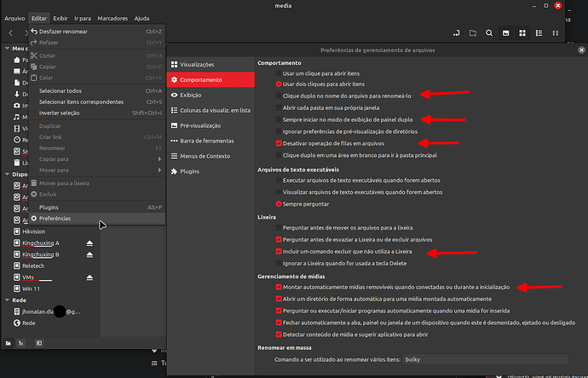Image resolution: width=588 pixels, height=378 pixels.
Task: Click the bulk rename command field
Action: [x=477, y=362]
